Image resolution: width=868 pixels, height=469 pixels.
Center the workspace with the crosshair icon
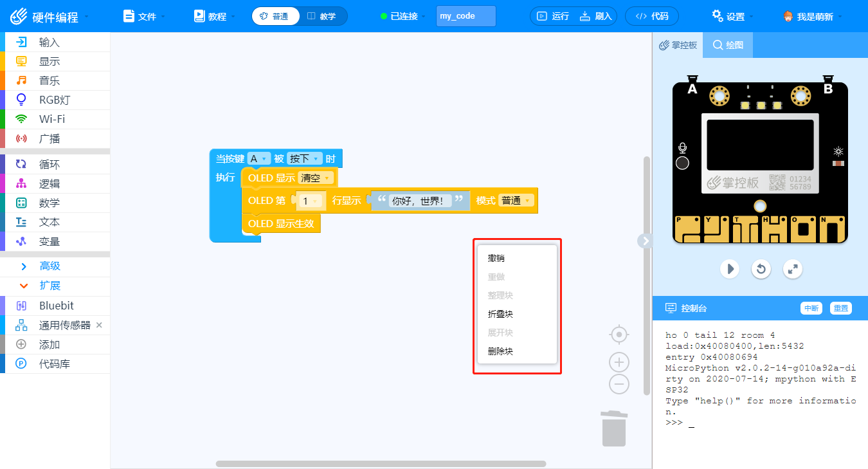tap(619, 335)
